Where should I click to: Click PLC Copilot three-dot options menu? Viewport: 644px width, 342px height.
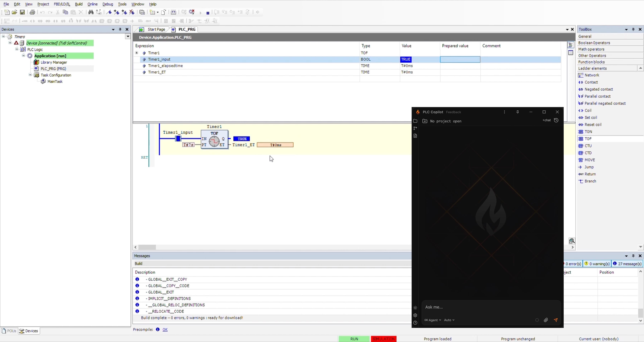coord(504,112)
